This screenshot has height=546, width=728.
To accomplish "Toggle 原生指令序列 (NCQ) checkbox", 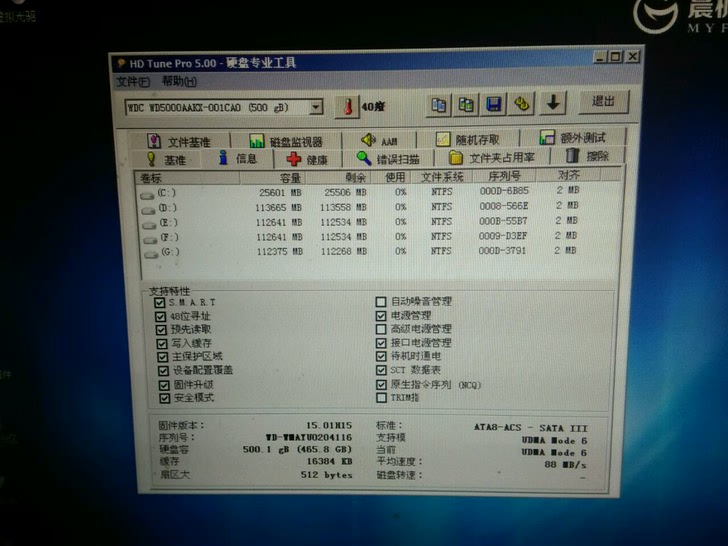I will 381,385.
